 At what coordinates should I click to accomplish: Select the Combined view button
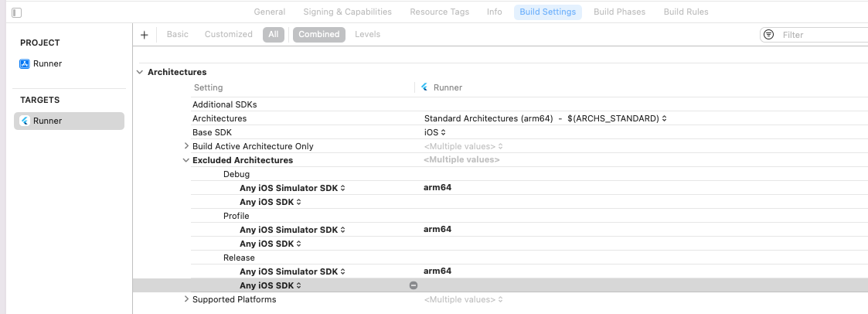318,35
